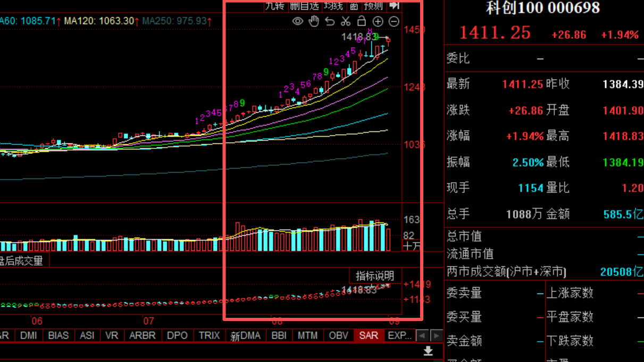Open the 九转 toolbar button
The height and width of the screenshot is (362, 644).
tap(275, 5)
